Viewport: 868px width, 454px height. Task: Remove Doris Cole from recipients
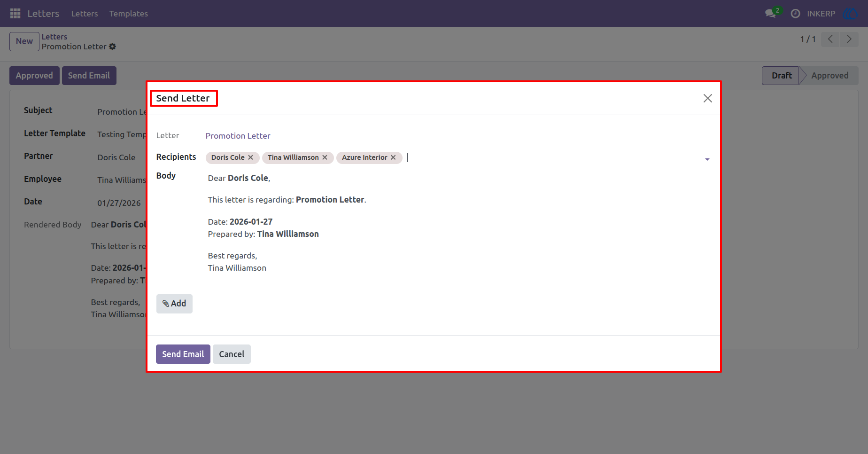tap(251, 157)
